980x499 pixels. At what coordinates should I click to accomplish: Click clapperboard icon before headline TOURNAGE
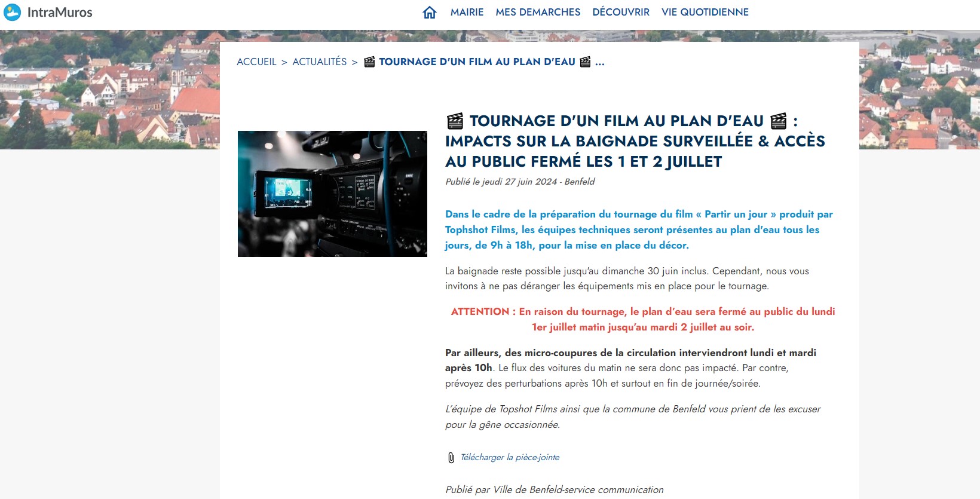click(455, 121)
